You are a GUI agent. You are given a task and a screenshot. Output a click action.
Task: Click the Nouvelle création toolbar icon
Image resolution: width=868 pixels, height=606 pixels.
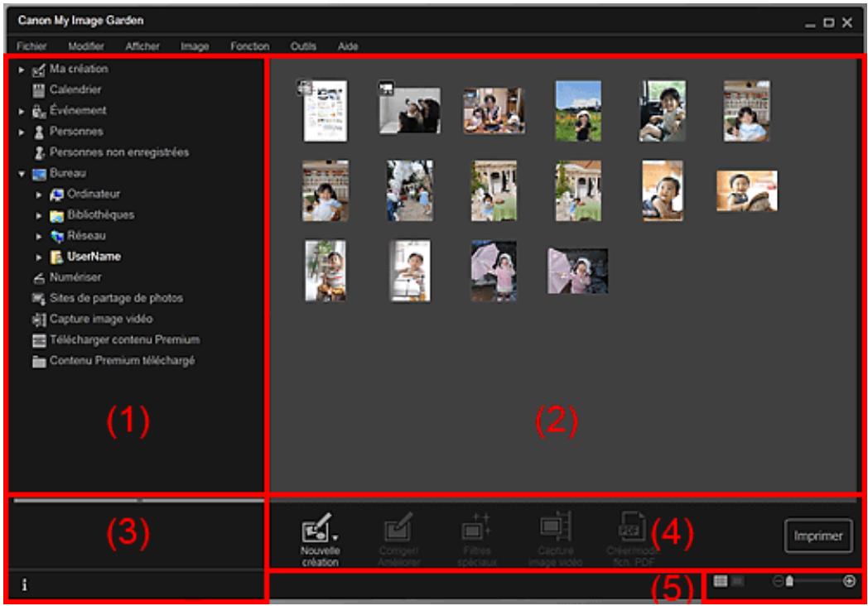tap(316, 527)
